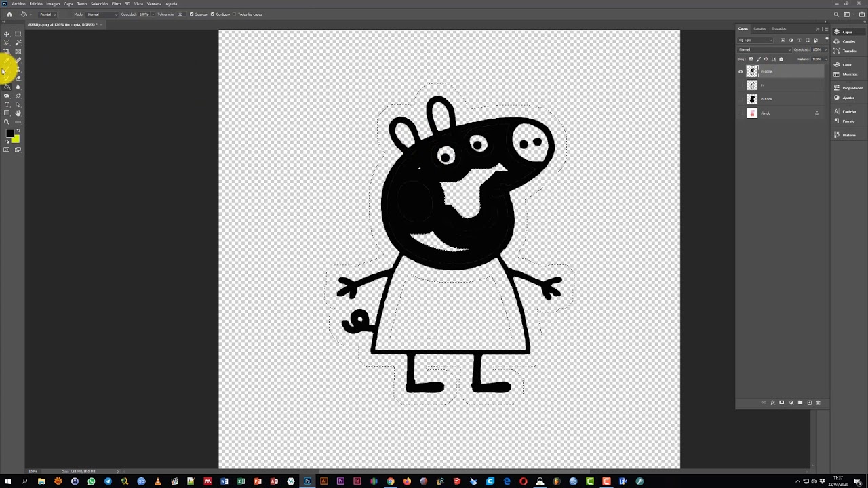Open the Carácter panel
The image size is (868, 488).
845,111
